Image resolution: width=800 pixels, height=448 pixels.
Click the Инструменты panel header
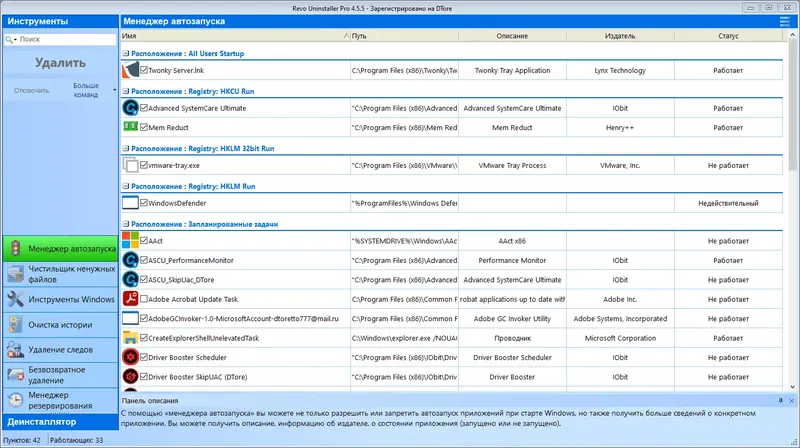(60, 21)
